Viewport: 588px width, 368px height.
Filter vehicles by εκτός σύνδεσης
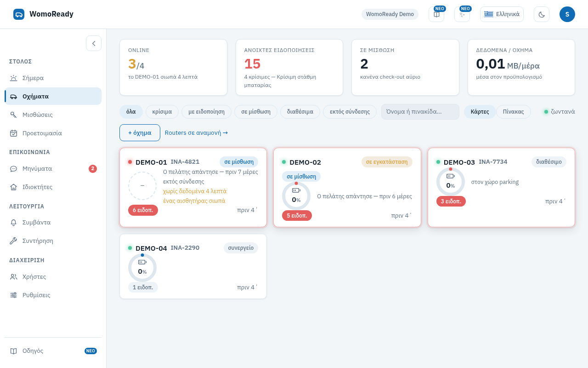[x=350, y=112]
